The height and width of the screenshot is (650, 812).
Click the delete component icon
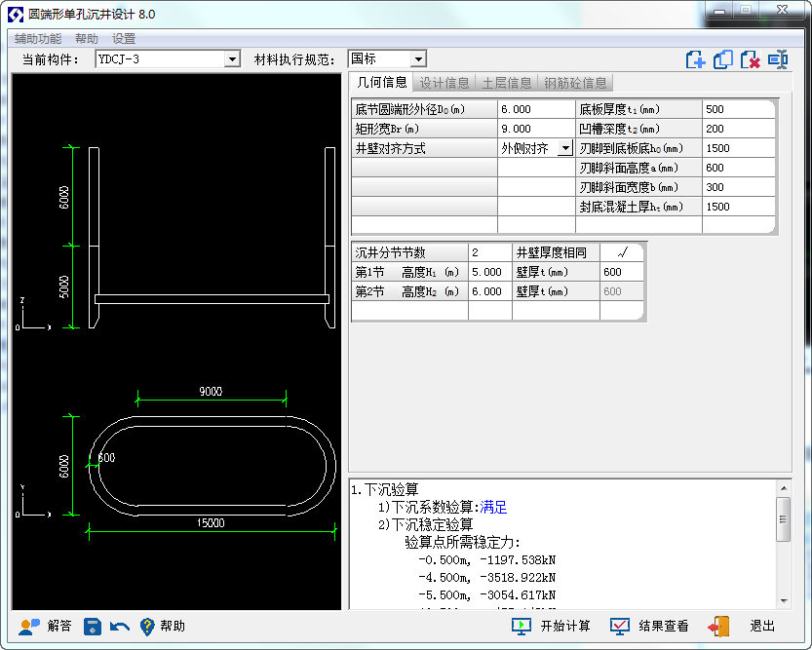pos(750,59)
